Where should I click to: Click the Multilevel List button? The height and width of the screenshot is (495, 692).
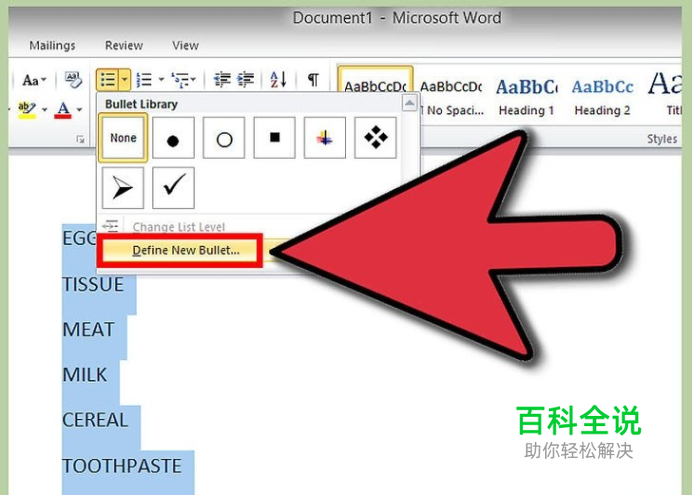(180, 80)
